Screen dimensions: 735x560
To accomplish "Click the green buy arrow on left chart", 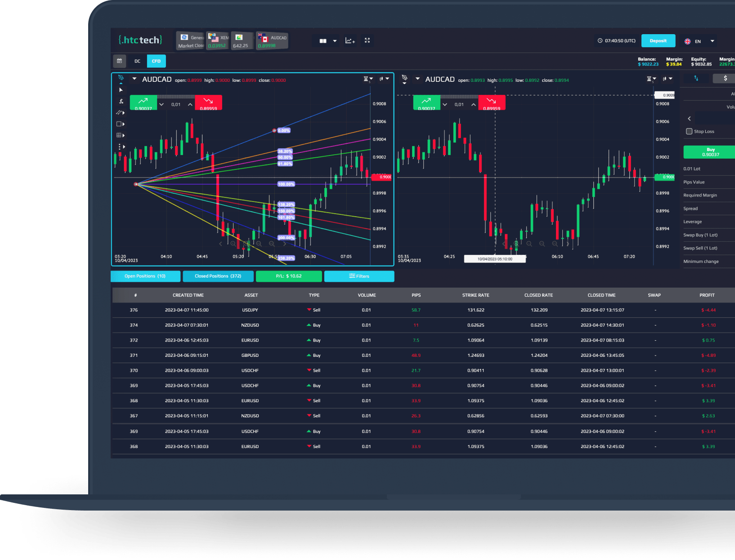I will [143, 102].
